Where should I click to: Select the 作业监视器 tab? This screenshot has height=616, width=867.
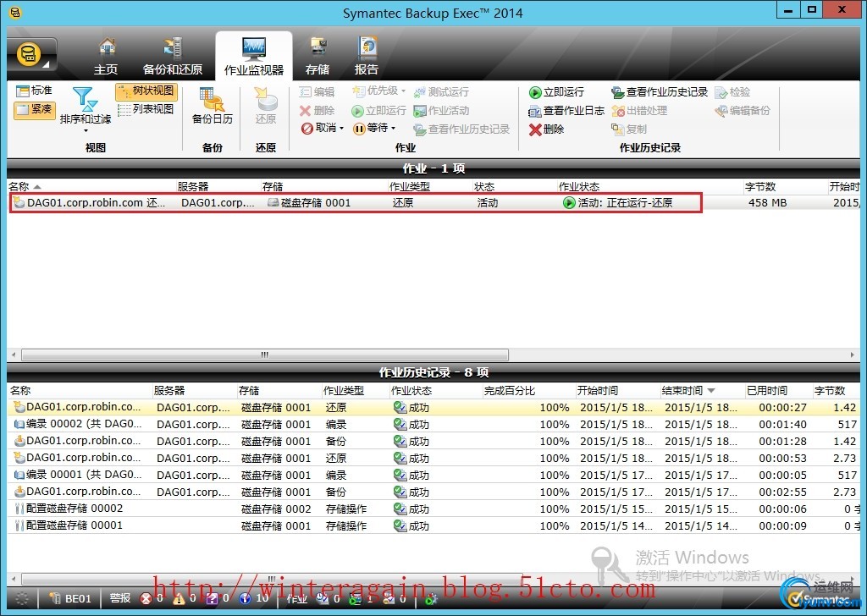pyautogui.click(x=254, y=57)
